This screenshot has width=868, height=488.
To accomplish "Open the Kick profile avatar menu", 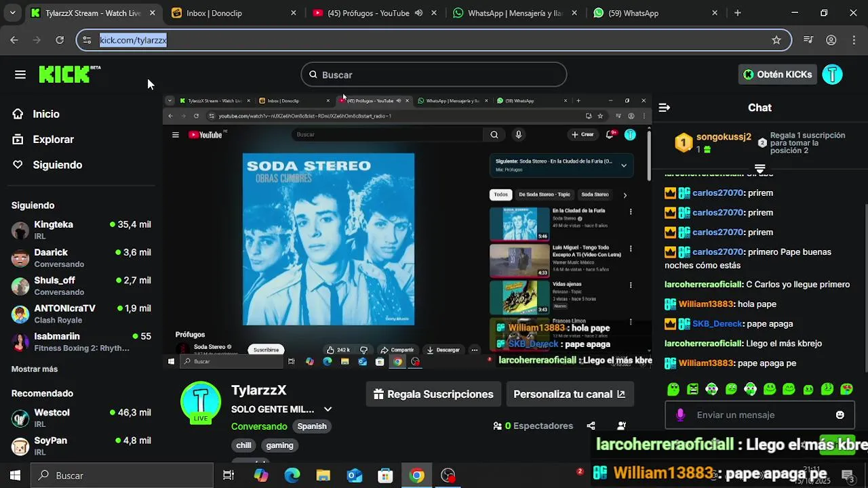I will (x=832, y=75).
